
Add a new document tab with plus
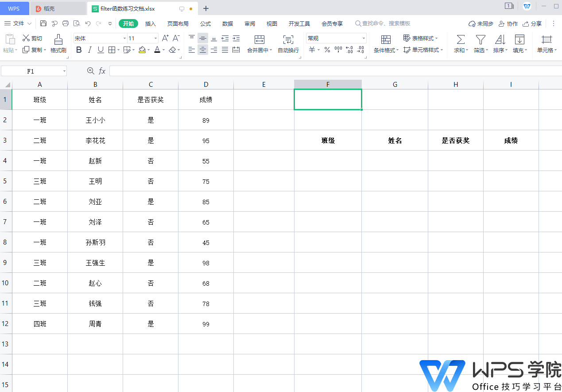[x=206, y=8]
